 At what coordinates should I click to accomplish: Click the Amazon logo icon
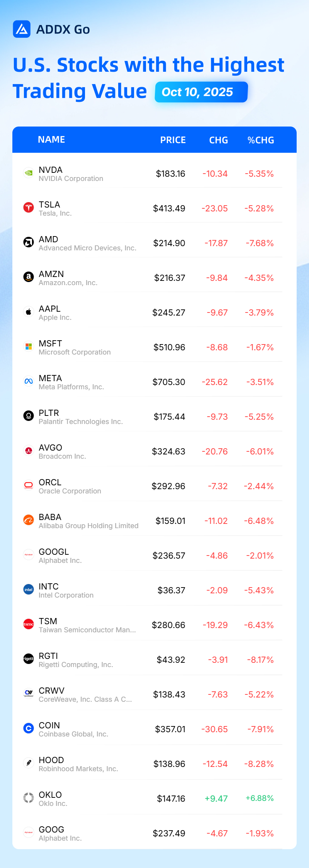[x=29, y=277]
